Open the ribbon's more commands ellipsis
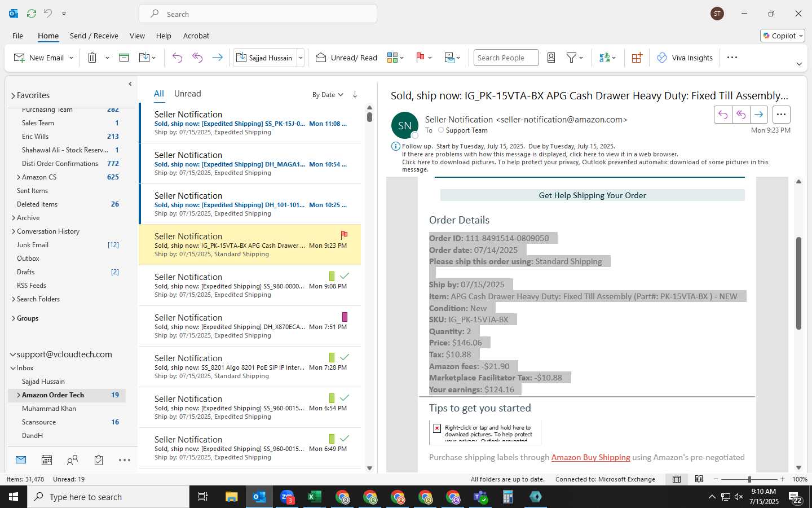Viewport: 812px width, 508px height. [732, 58]
